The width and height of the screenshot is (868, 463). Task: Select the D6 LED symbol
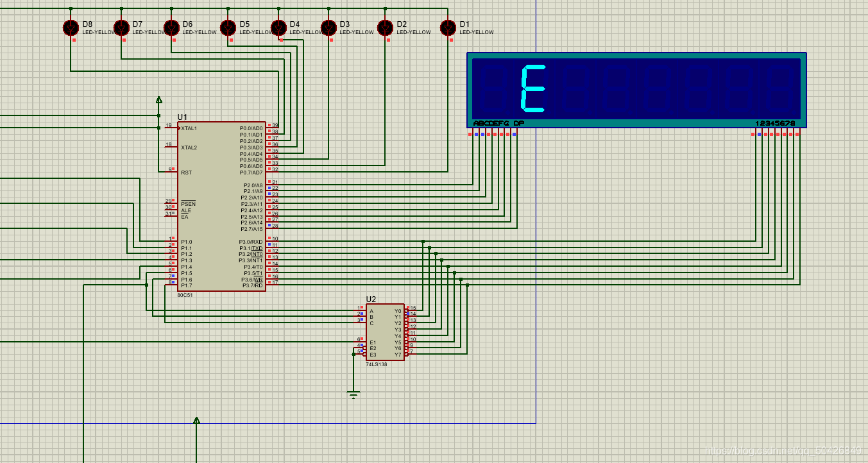tap(171, 28)
